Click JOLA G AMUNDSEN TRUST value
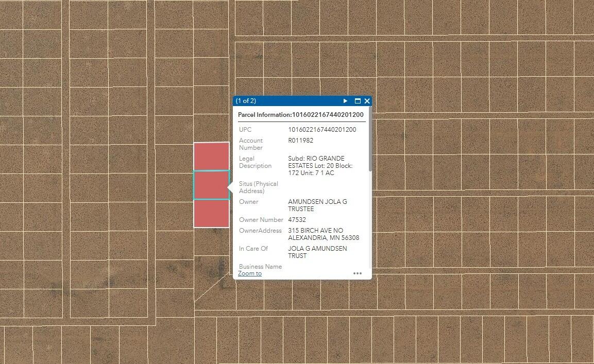The height and width of the screenshot is (364, 594). click(317, 252)
